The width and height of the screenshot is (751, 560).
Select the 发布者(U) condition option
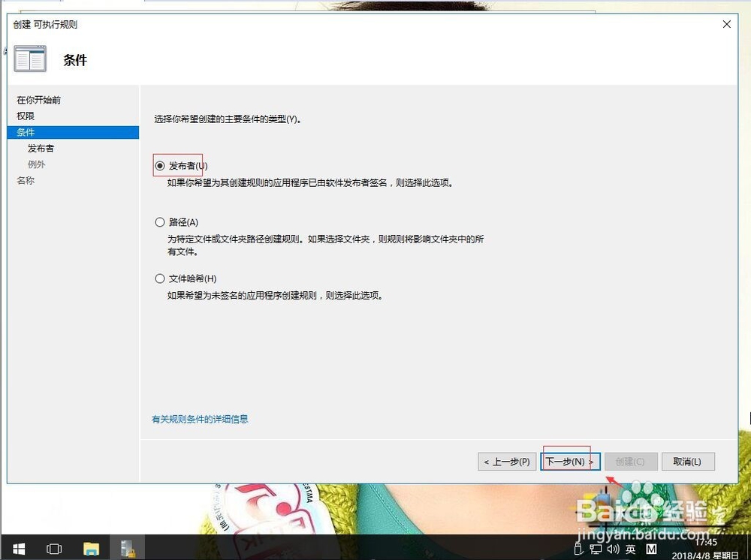(160, 164)
